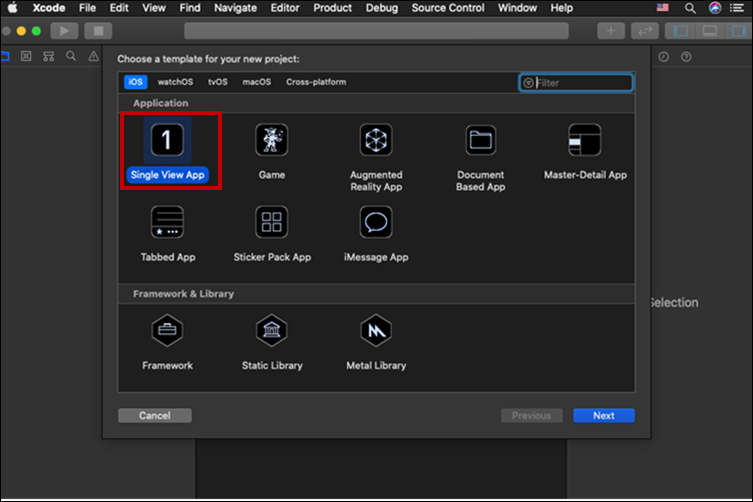The width and height of the screenshot is (753, 502).
Task: Open the Navigate menu
Action: [235, 8]
